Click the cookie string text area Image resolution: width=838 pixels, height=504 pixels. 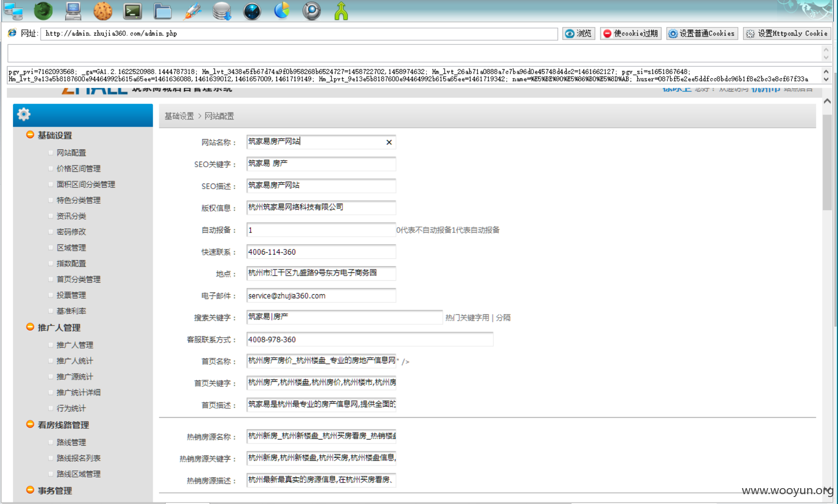click(x=414, y=75)
